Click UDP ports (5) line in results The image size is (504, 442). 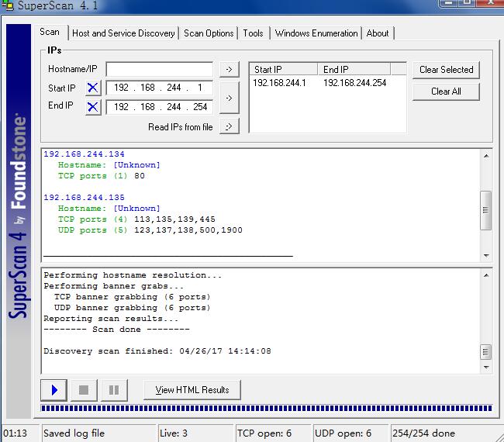click(x=150, y=230)
